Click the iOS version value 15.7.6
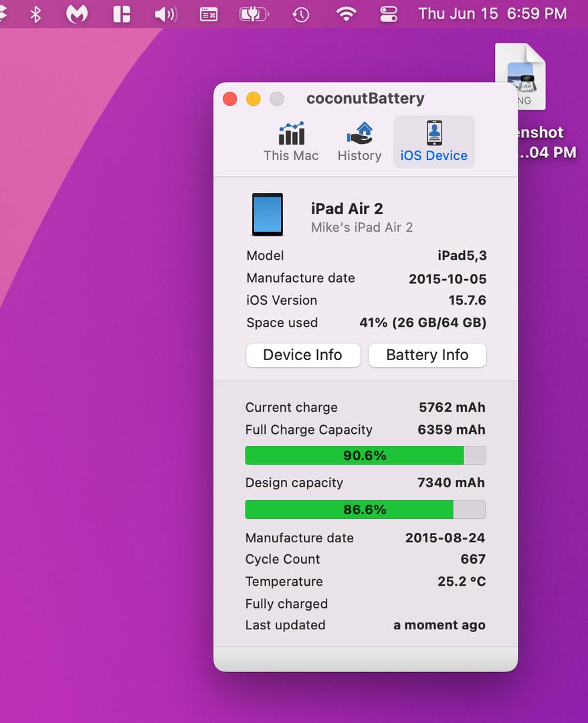The width and height of the screenshot is (588, 723). (x=468, y=300)
